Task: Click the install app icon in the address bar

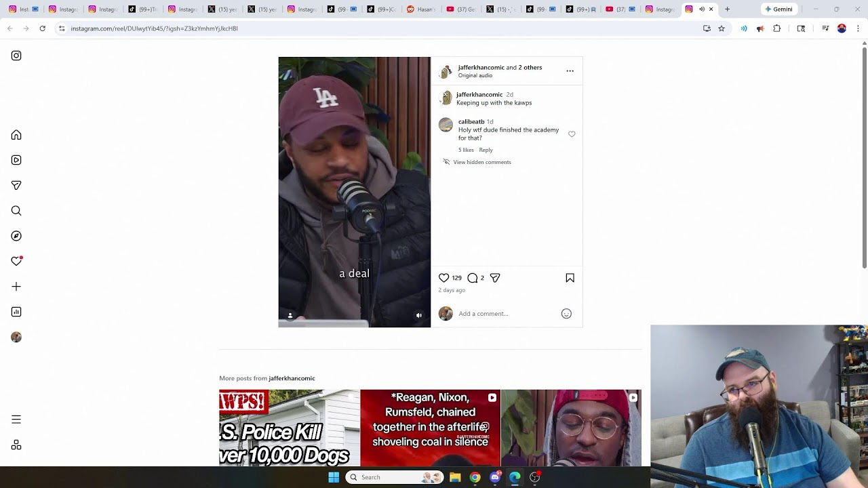Action: (707, 28)
